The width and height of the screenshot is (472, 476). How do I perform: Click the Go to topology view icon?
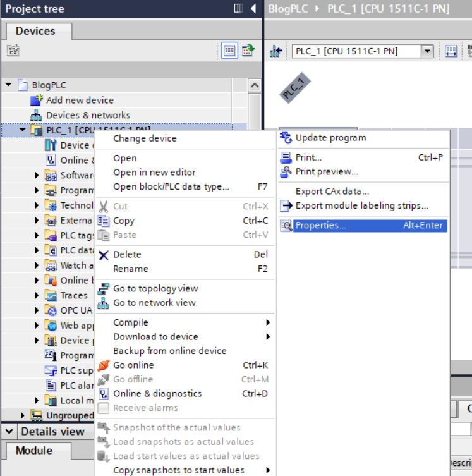(x=104, y=289)
